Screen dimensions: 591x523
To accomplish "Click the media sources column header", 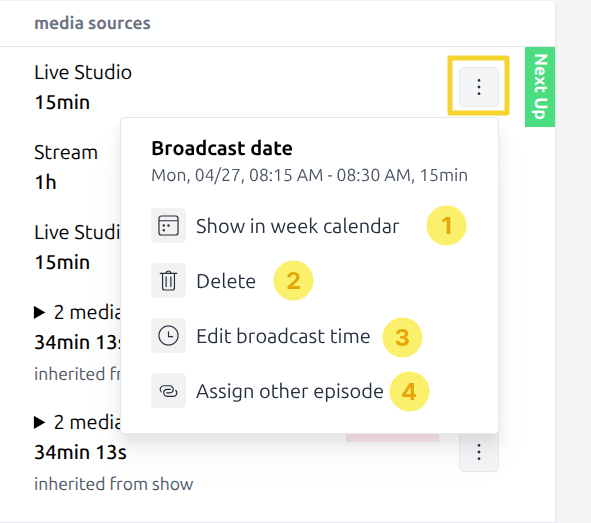I will coord(92,23).
